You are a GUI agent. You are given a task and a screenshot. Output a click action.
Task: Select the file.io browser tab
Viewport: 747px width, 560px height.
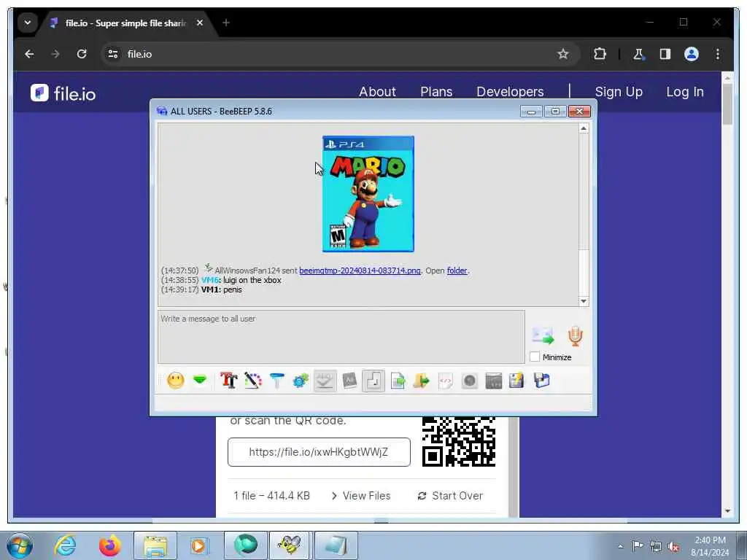click(x=125, y=23)
